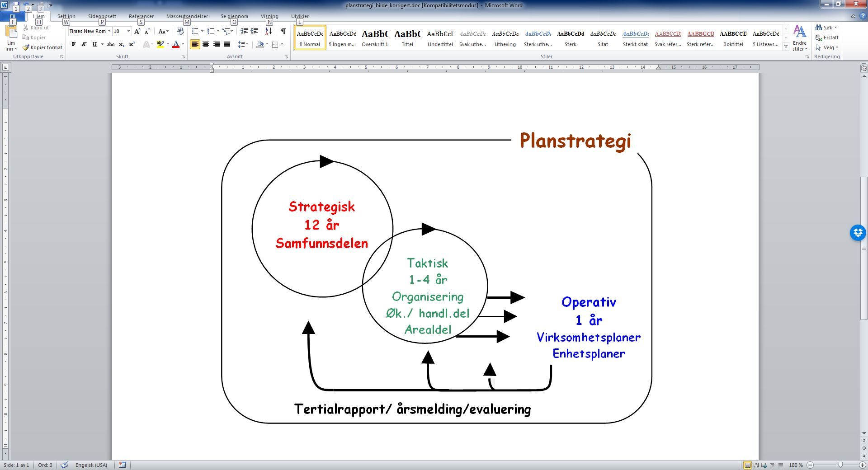Image resolution: width=868 pixels, height=470 pixels.
Task: Open the font name dropdown
Action: [x=109, y=31]
